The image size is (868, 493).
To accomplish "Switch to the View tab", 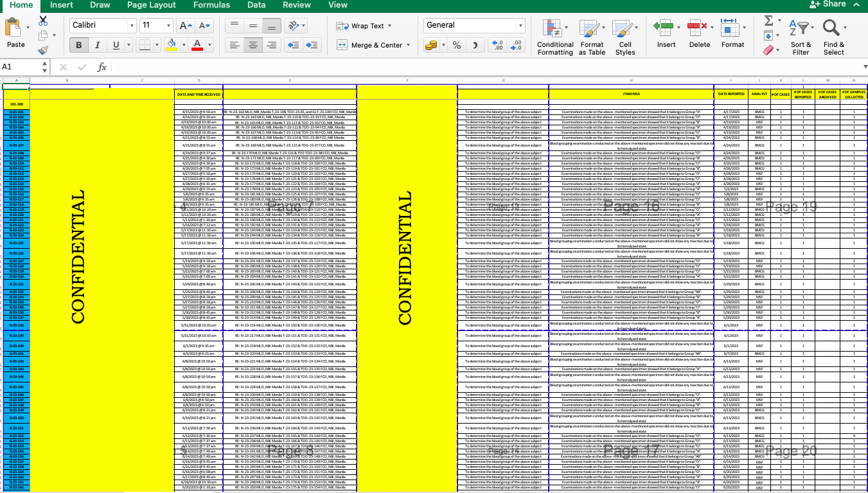I will point(338,5).
